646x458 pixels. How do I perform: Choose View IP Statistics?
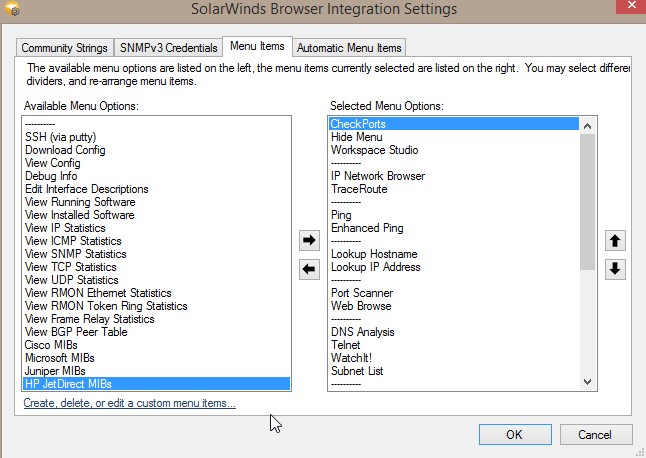click(x=157, y=228)
